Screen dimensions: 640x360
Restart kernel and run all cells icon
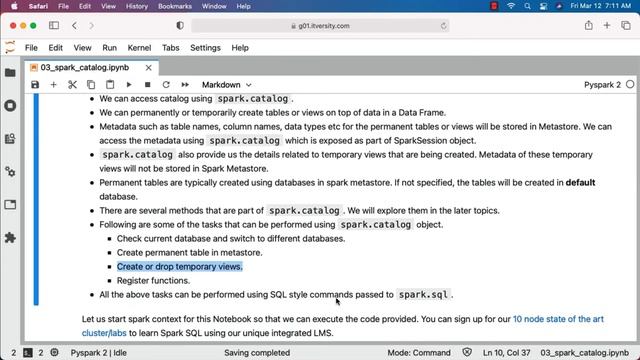pos(185,85)
